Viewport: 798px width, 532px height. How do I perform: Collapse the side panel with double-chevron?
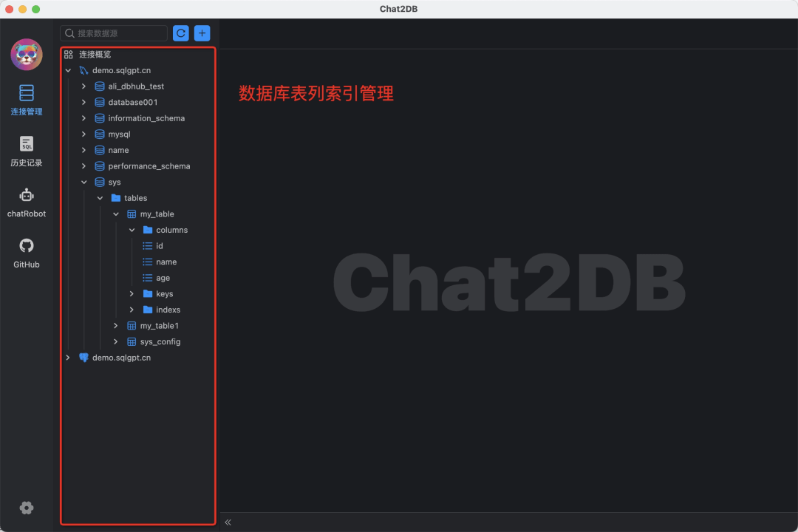pos(228,522)
